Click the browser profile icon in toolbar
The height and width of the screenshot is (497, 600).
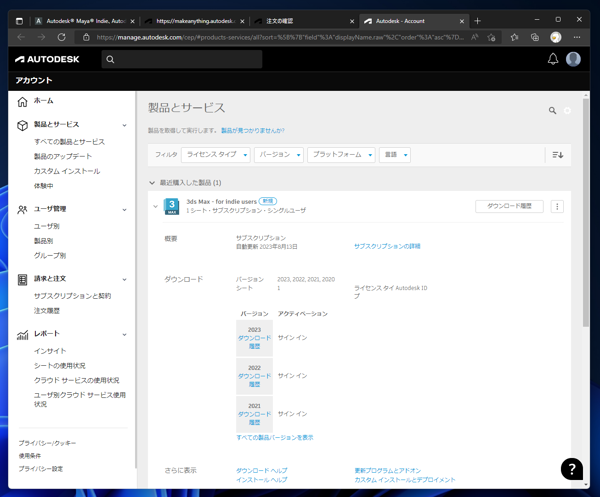pos(556,37)
